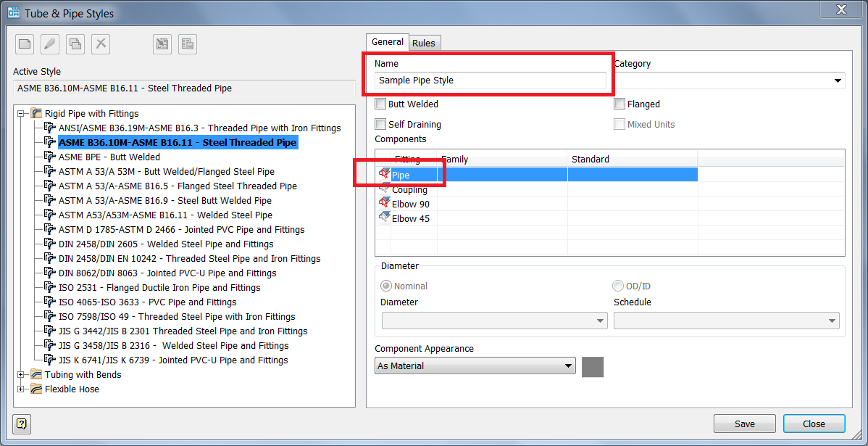Image resolution: width=868 pixels, height=446 pixels.
Task: Create a new style using the New icon
Action: click(24, 44)
